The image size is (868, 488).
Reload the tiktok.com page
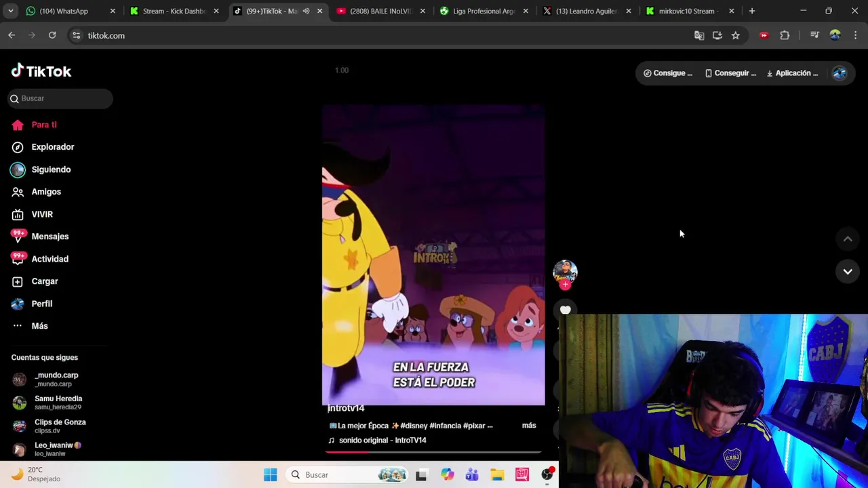[52, 35]
